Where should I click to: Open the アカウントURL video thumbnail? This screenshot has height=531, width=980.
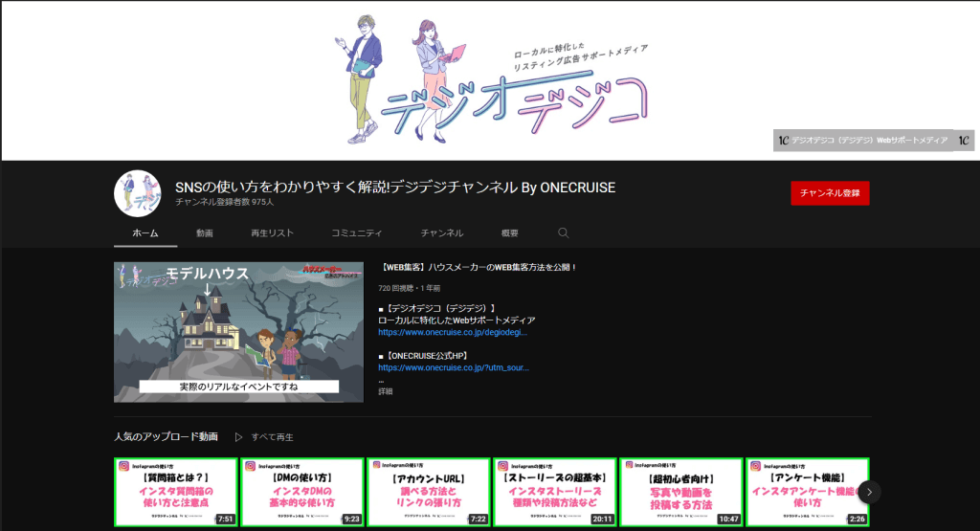click(428, 493)
